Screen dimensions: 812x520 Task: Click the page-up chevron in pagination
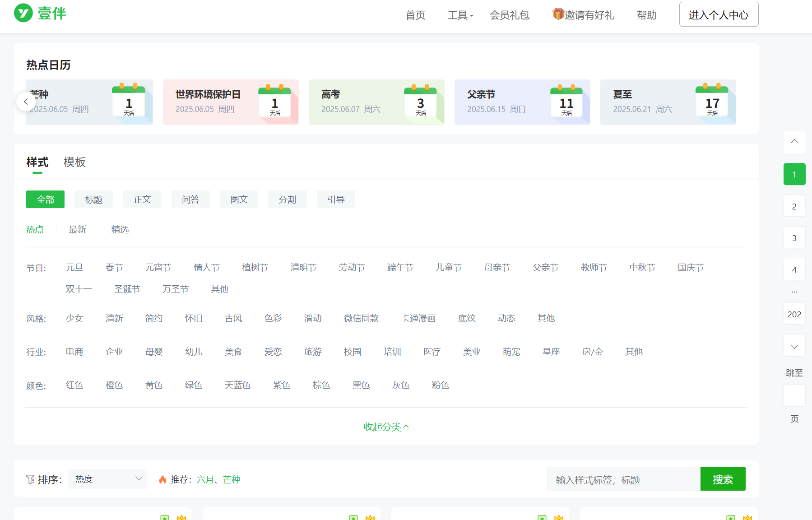click(x=794, y=141)
